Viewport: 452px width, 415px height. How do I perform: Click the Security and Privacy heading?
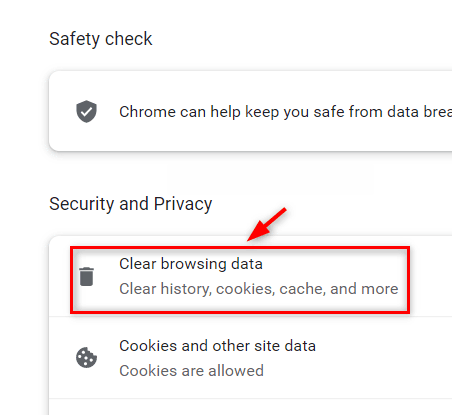point(131,204)
